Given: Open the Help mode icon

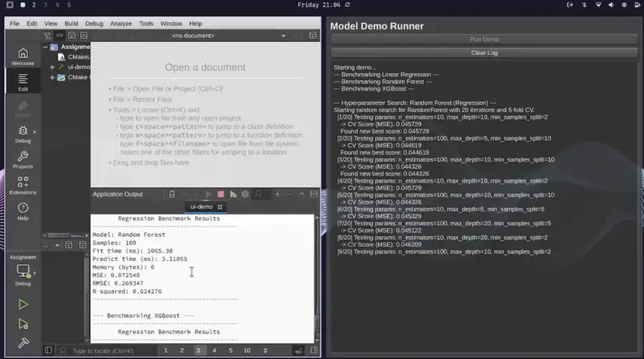Looking at the screenshot, I should [23, 211].
